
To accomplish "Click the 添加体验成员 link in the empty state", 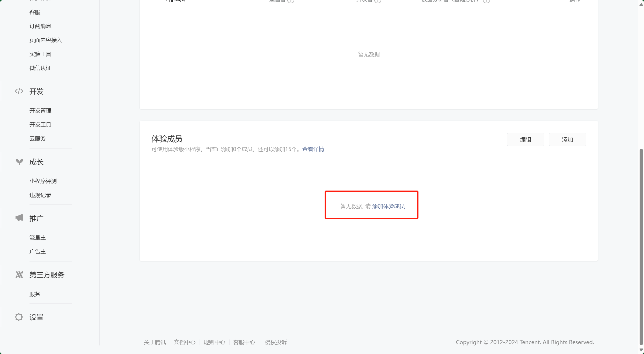I will coord(388,206).
